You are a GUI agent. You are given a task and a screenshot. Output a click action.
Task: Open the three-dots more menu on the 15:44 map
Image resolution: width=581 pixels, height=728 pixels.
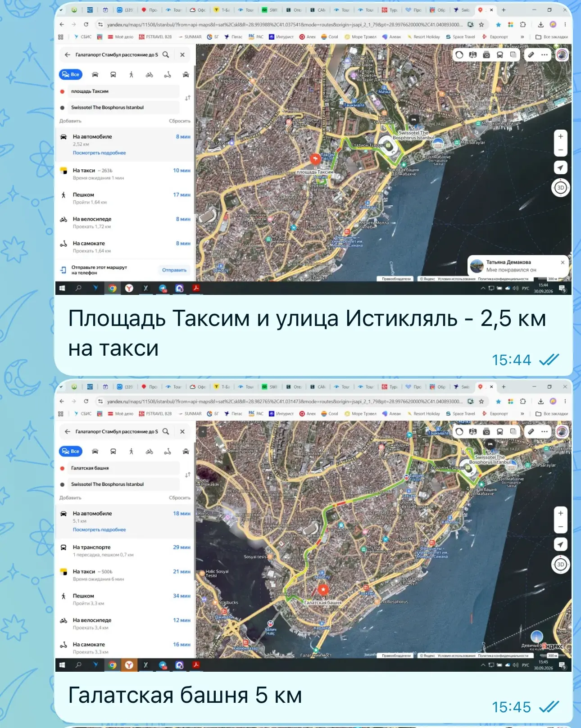(x=545, y=55)
